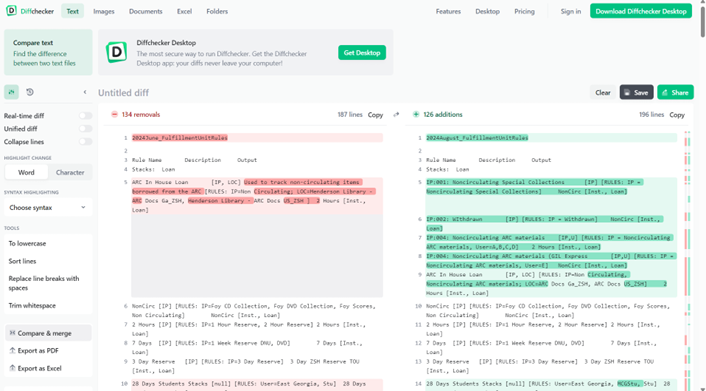Open the Desktop nav link
The width and height of the screenshot is (706, 391).
[487, 11]
